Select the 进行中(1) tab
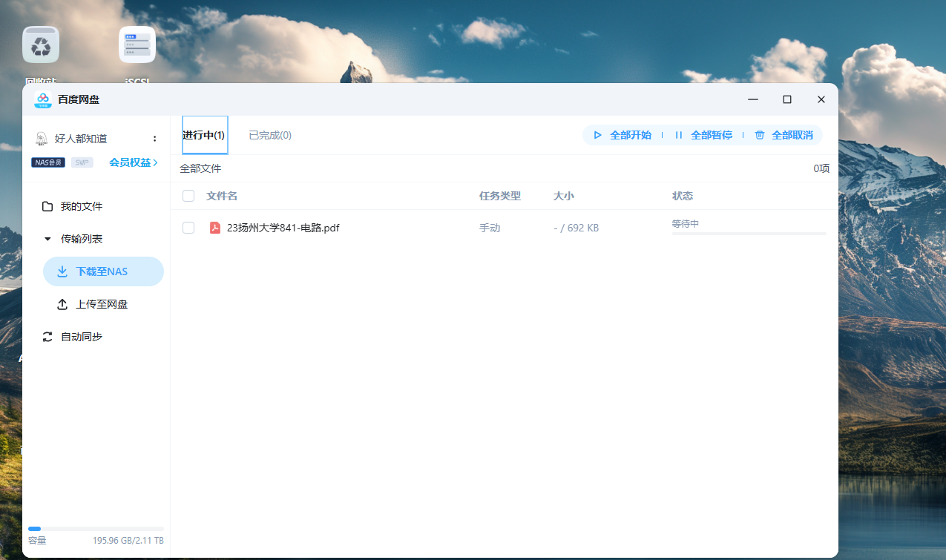 (205, 135)
